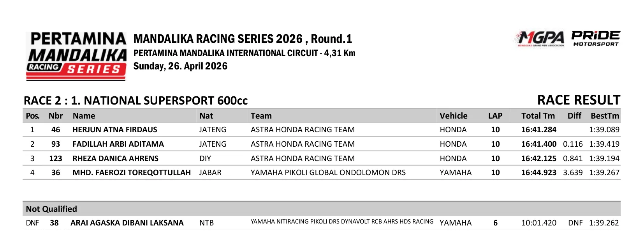Click rider Mhd. Faerozi Toreqottullah
Viewport: 644px width, 236px height.
132,172
